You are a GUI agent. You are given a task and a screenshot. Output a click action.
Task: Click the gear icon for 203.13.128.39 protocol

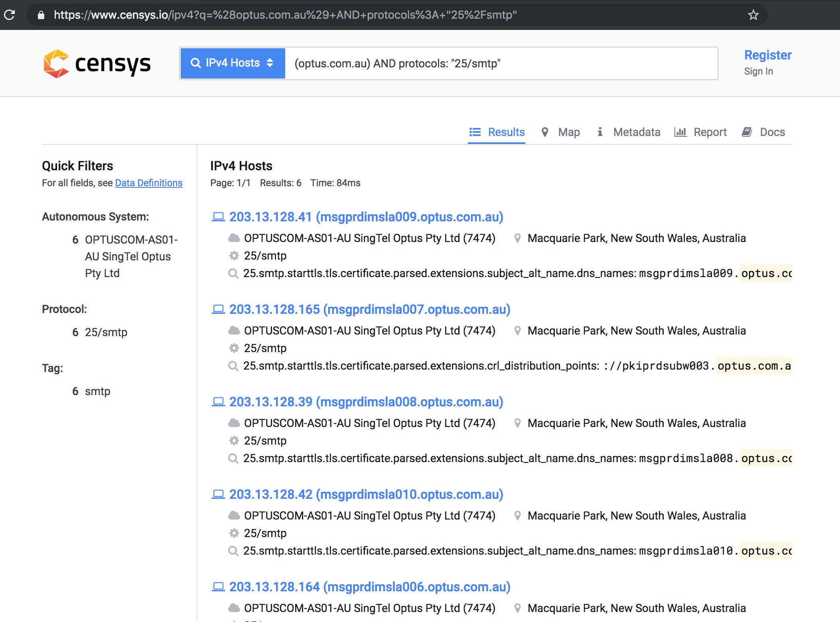[234, 441]
